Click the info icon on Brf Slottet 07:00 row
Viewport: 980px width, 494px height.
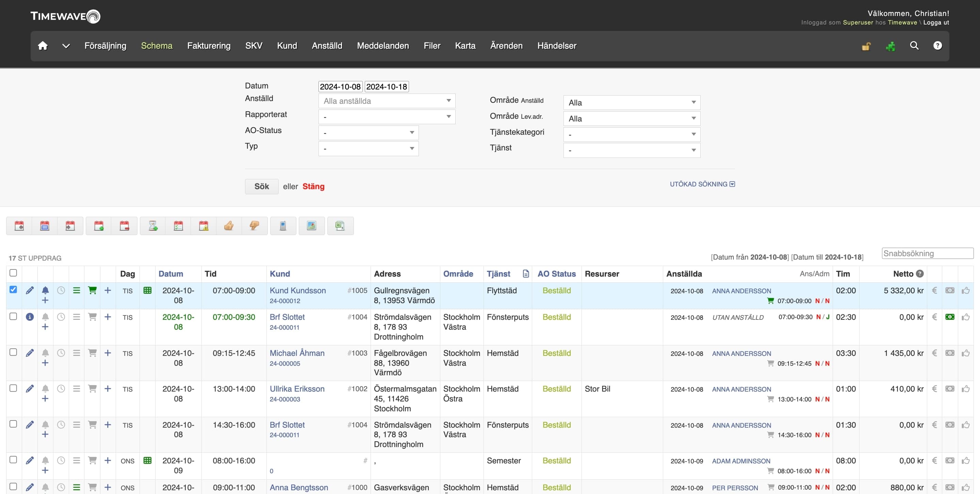pyautogui.click(x=30, y=317)
